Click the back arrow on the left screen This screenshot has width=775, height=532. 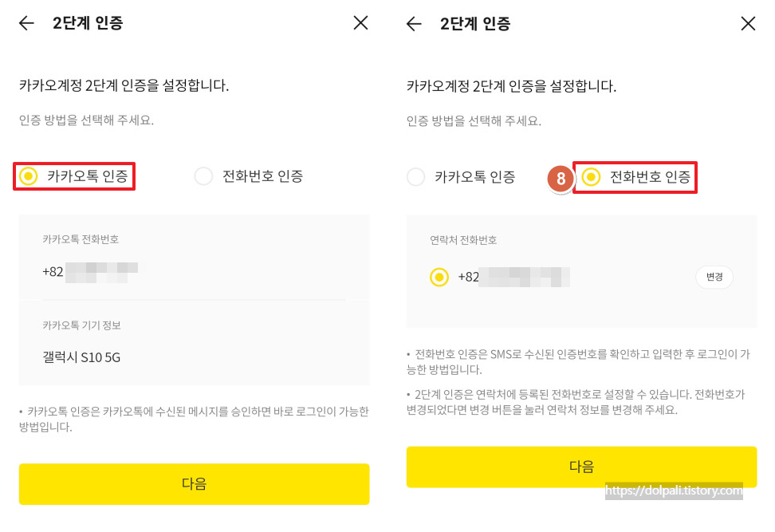tap(26, 23)
